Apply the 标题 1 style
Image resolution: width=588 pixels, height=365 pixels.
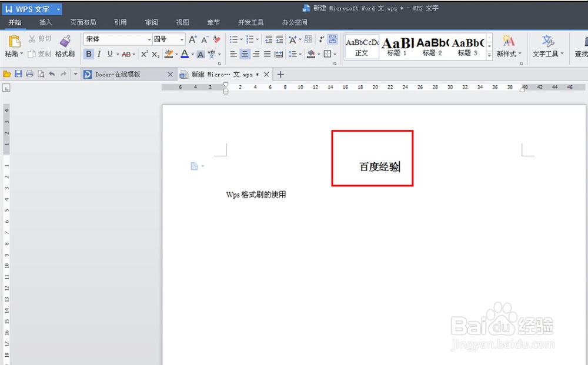397,47
